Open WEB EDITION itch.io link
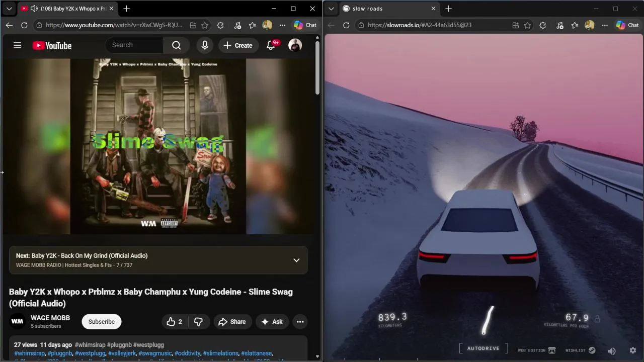The image size is (644, 362). (x=537, y=350)
